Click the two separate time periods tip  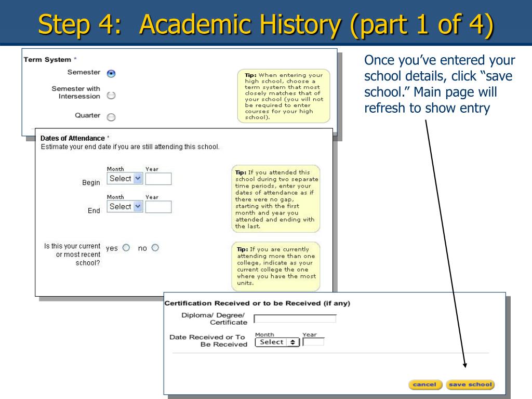tap(276, 199)
